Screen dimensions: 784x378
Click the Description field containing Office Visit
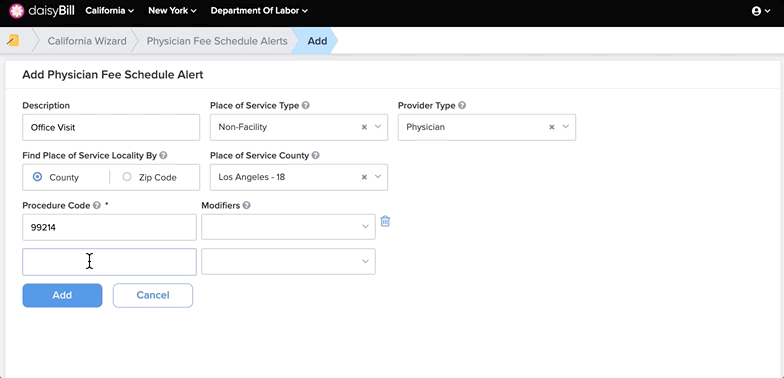coord(111,127)
